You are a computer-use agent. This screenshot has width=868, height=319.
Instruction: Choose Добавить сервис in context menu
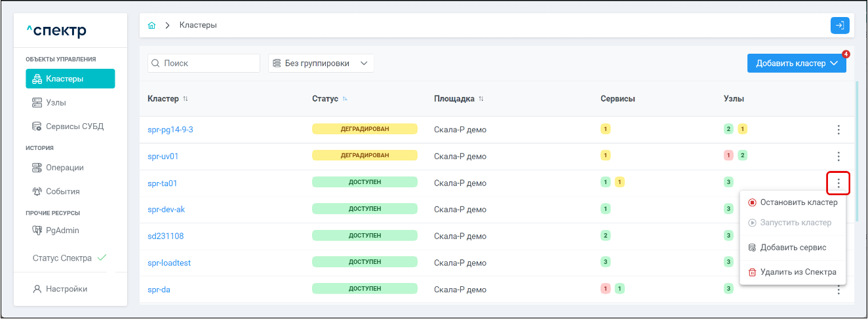tap(793, 248)
